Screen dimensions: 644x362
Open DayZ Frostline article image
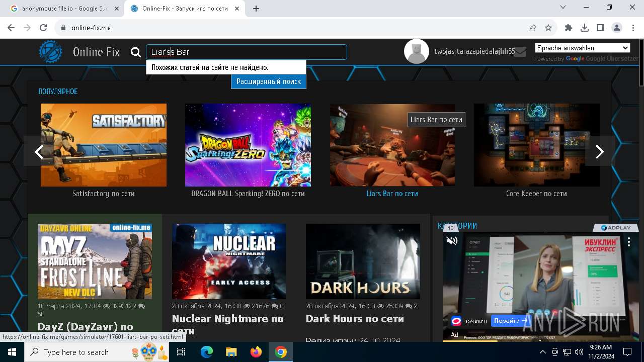click(95, 261)
